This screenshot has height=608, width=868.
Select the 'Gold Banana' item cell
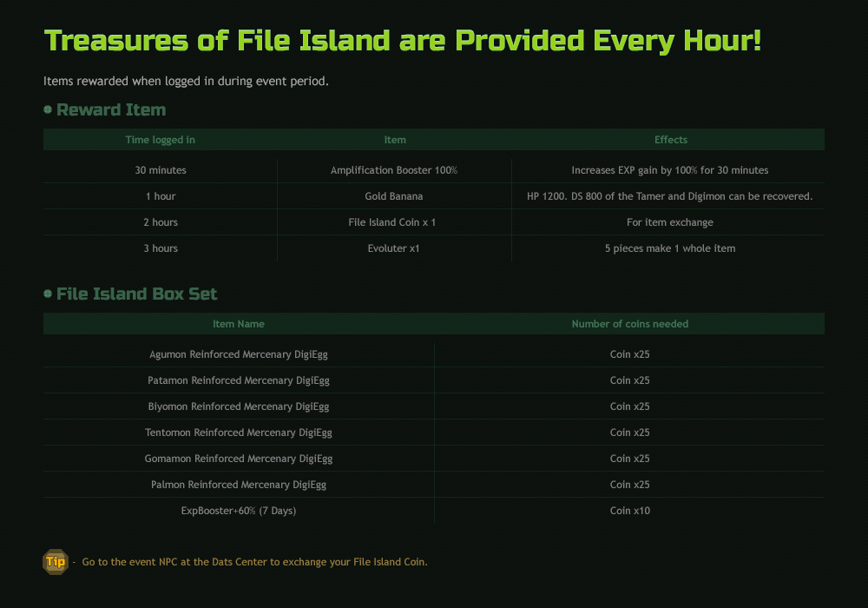393,196
